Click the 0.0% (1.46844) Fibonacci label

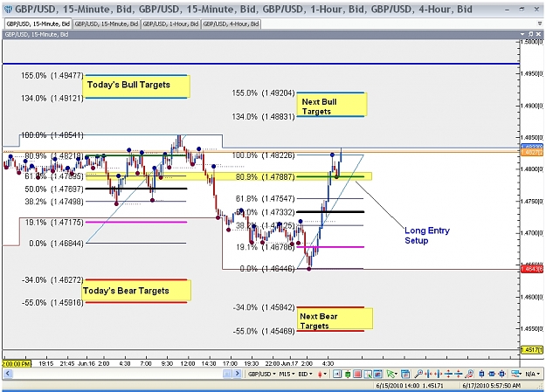56,244
